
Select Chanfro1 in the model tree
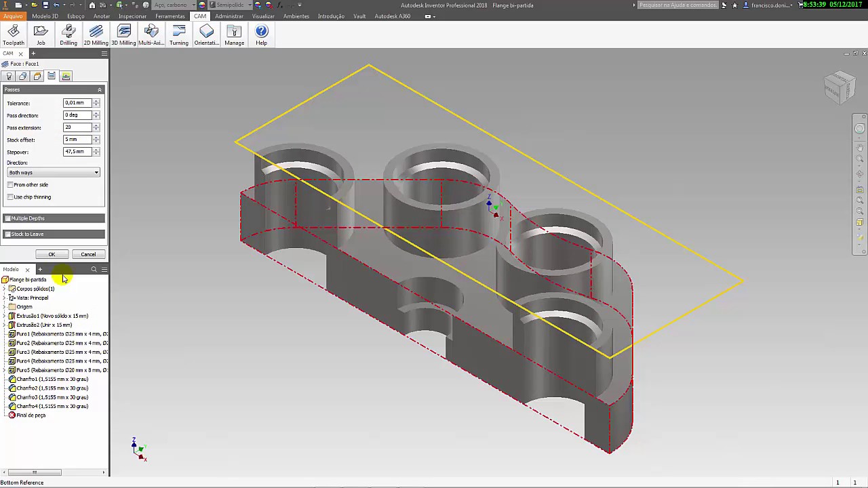tap(48, 380)
